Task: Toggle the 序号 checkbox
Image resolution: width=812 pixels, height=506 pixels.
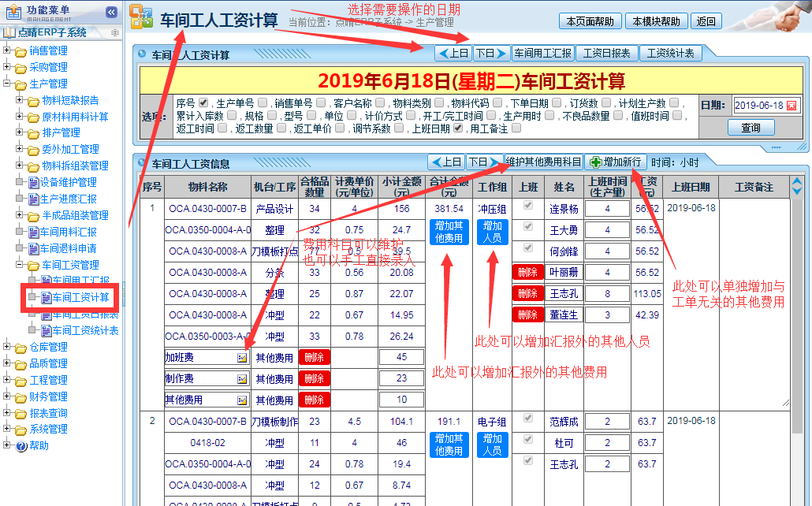Action: click(x=203, y=102)
